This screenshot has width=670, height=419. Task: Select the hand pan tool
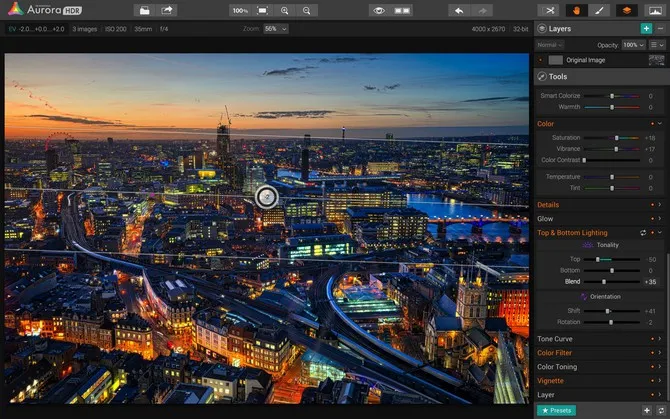pos(576,10)
